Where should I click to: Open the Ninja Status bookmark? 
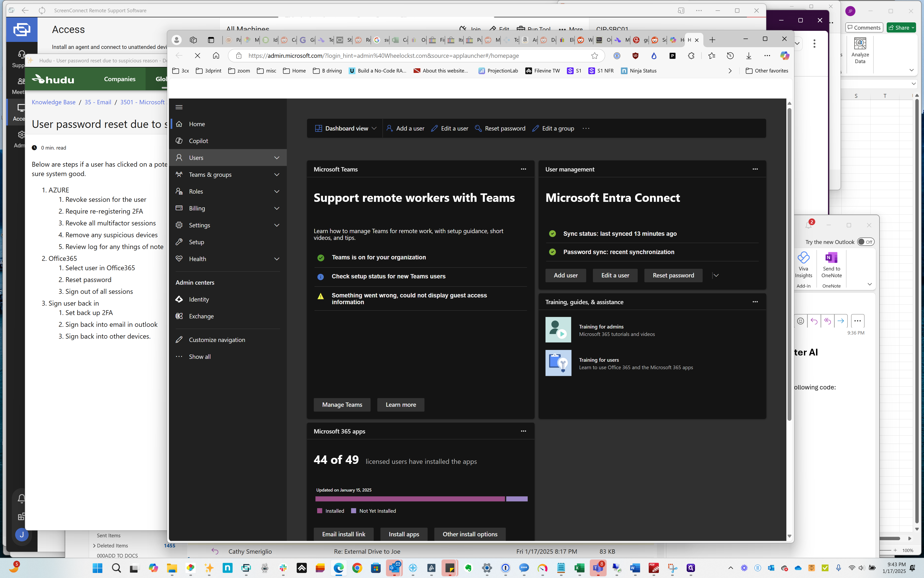pyautogui.click(x=639, y=71)
